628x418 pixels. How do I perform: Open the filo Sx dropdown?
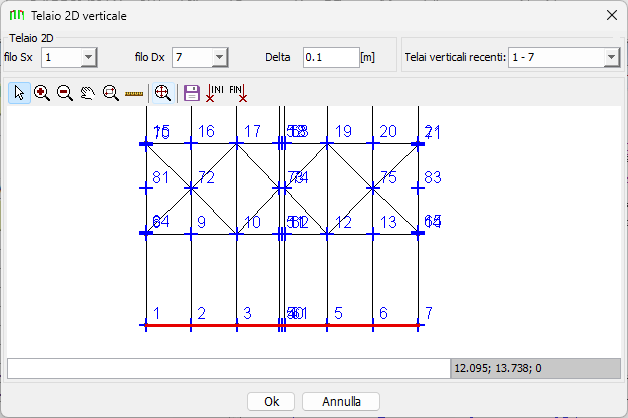coord(88,58)
